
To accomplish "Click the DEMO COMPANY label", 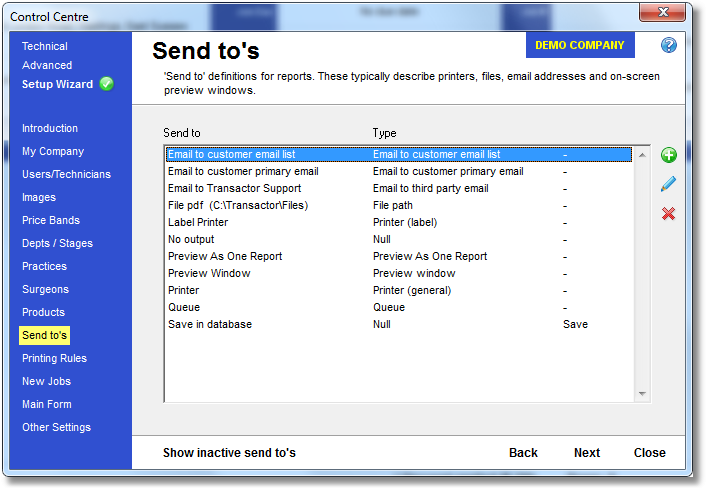I will (580, 45).
